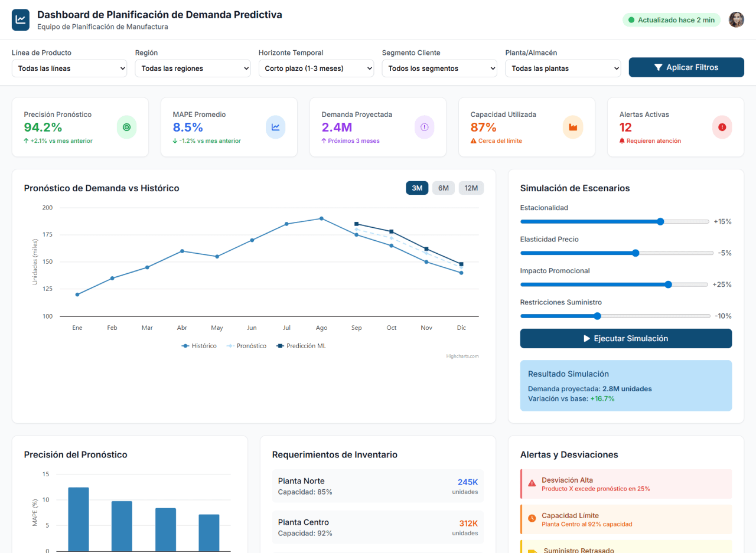Open the Línea de Producto dropdown
756x553 pixels.
[x=70, y=68]
